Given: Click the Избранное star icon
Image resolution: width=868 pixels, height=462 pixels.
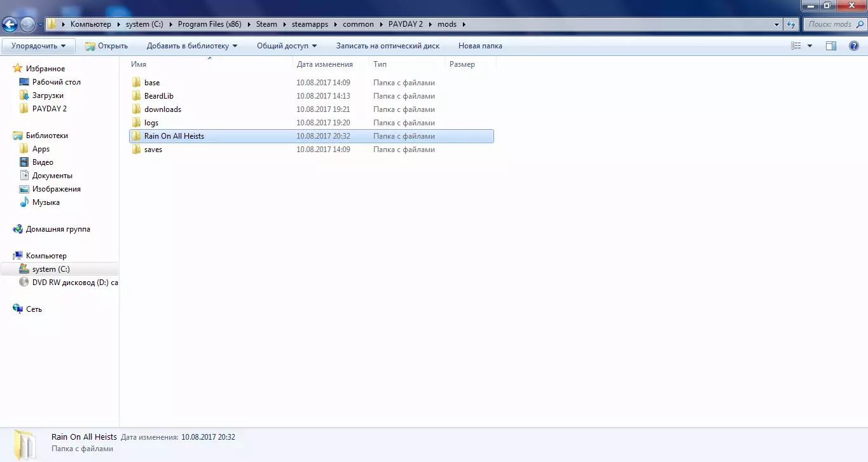Looking at the screenshot, I should pyautogui.click(x=18, y=69).
